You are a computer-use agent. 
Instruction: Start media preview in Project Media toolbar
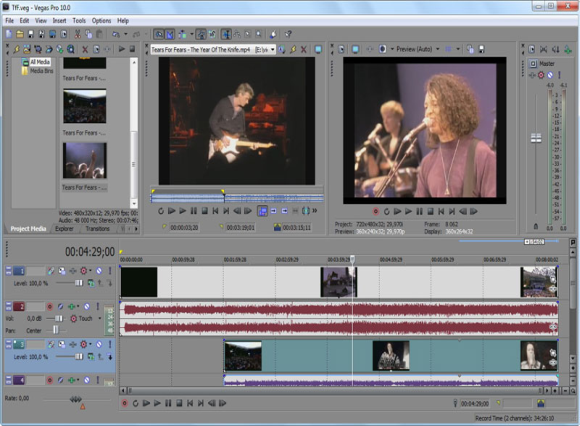click(121, 49)
